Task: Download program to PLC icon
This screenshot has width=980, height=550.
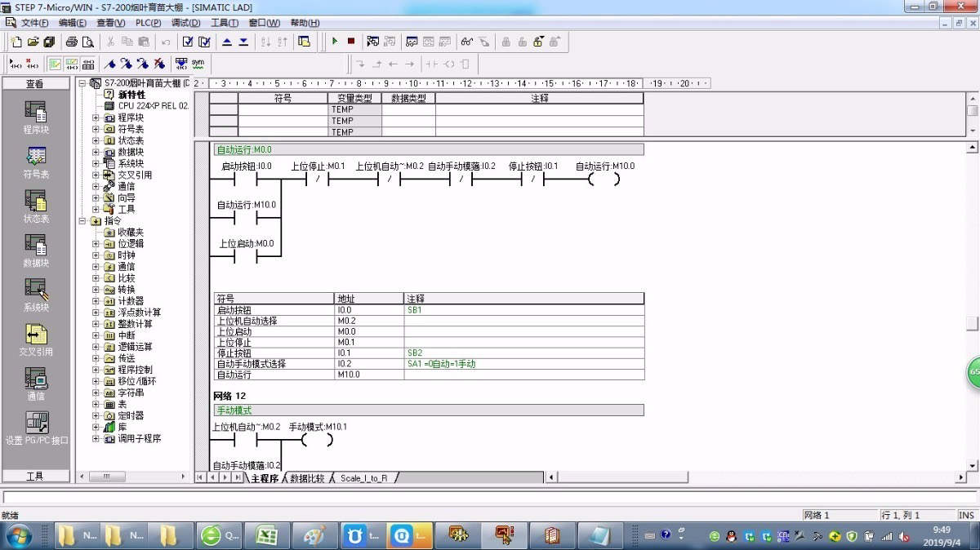Action: tap(243, 42)
